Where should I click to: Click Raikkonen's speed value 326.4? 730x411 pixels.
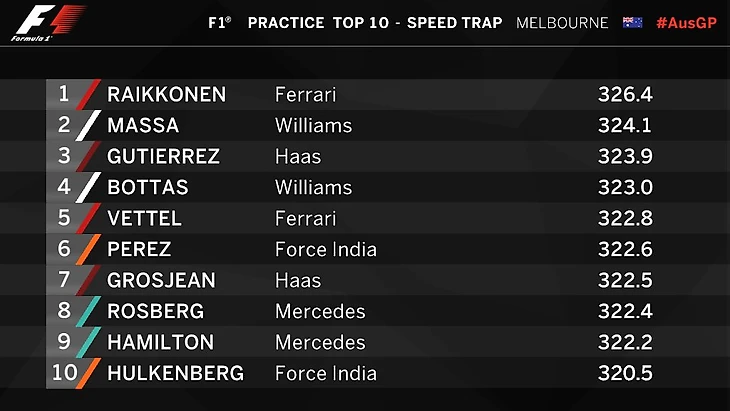pyautogui.click(x=625, y=95)
